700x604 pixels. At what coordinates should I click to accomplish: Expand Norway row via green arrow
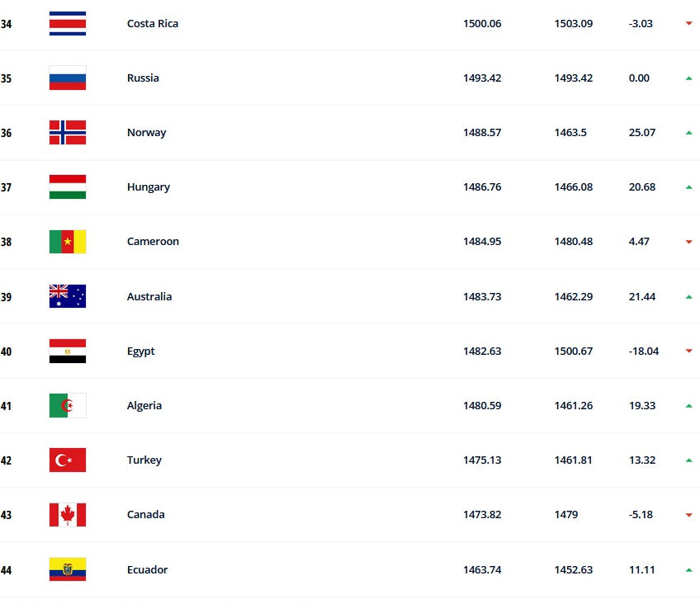pos(688,133)
